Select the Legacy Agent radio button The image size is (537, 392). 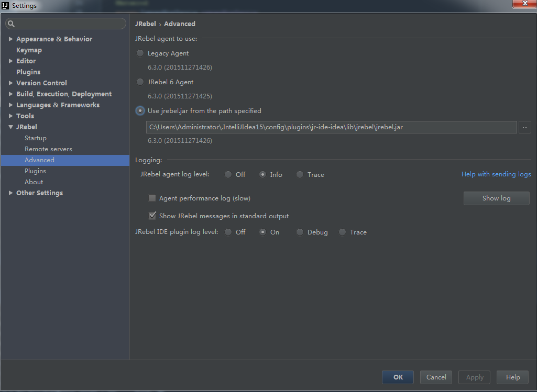140,53
